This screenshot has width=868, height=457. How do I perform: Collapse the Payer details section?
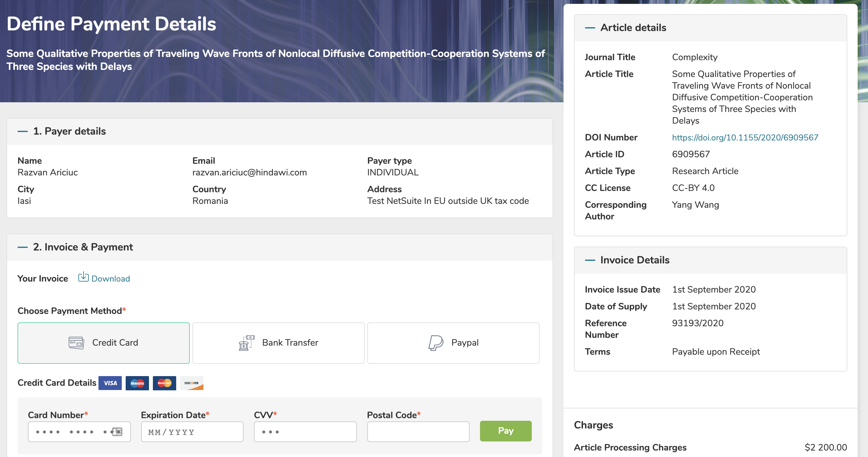[x=23, y=131]
